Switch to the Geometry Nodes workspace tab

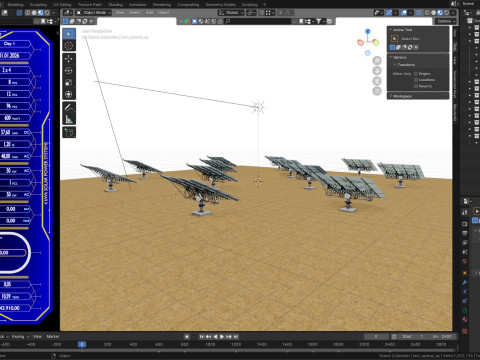(x=220, y=5)
